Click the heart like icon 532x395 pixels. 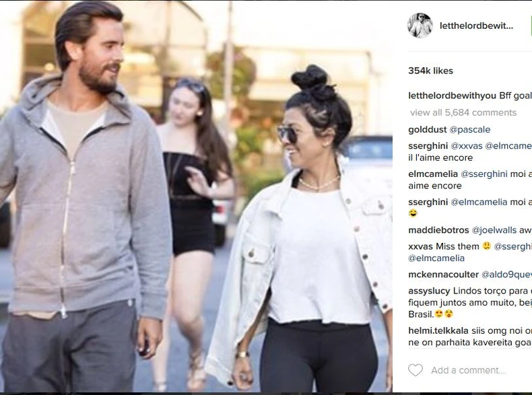click(415, 370)
